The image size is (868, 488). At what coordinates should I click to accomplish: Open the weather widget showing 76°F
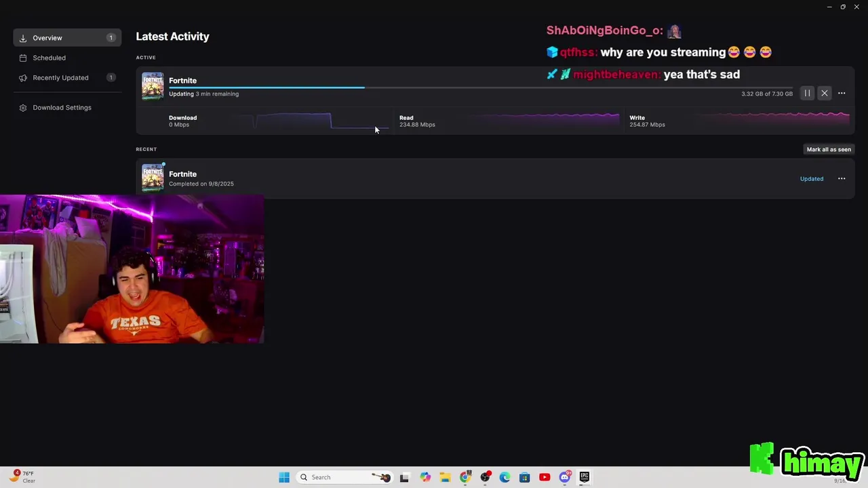(x=22, y=477)
